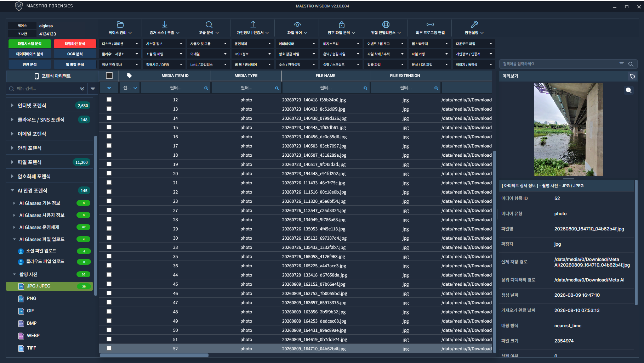Open the 이미지 / 동영상 dropdown
The image size is (644, 363).
point(474,65)
